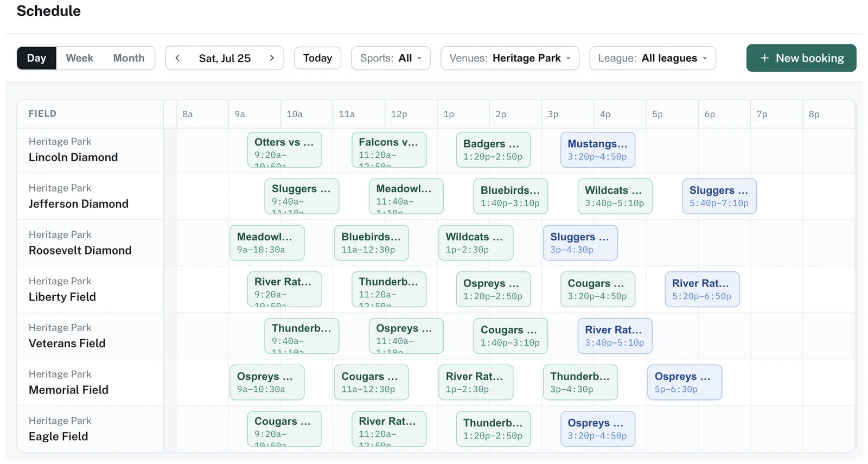Open Falcons 11:20a booking on Lincoln Diamond

[389, 150]
